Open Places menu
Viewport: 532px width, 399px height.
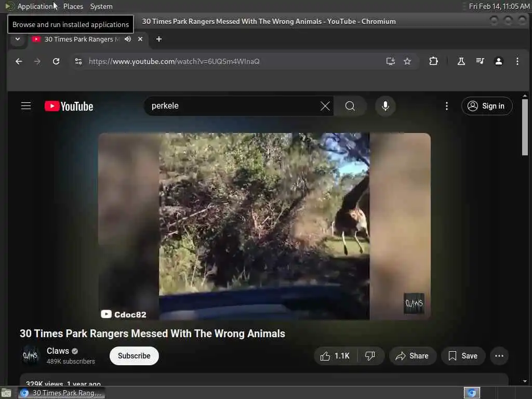[73, 6]
